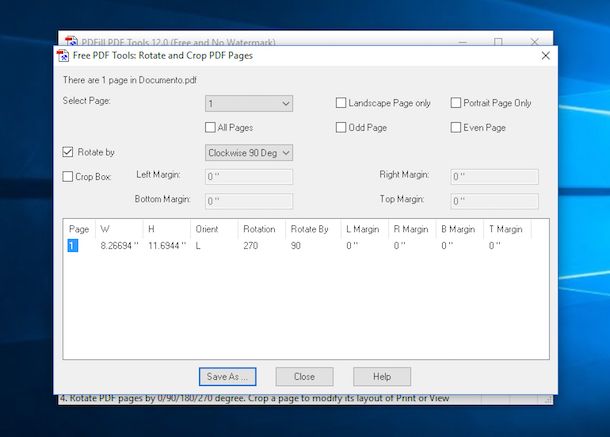The image size is (610, 437).
Task: Click the B Margin column header
Action: pyautogui.click(x=460, y=229)
